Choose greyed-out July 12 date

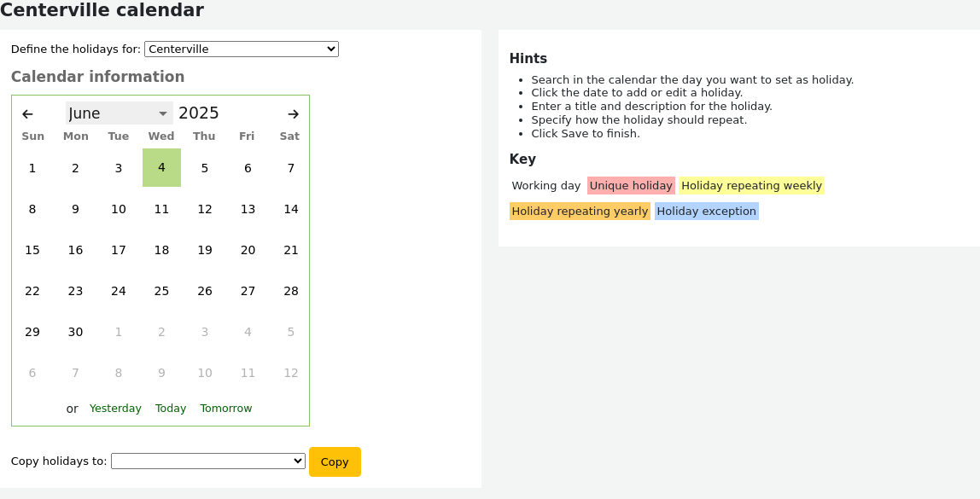(x=290, y=373)
